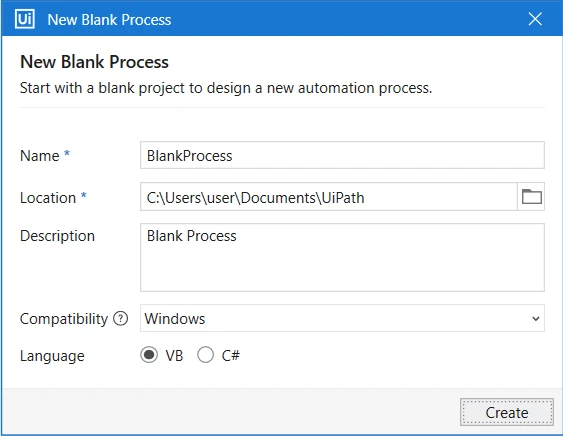Screen dimensions: 563x436
Task: Open the Compatibility dropdown showing Windows
Action: [x=342, y=318]
